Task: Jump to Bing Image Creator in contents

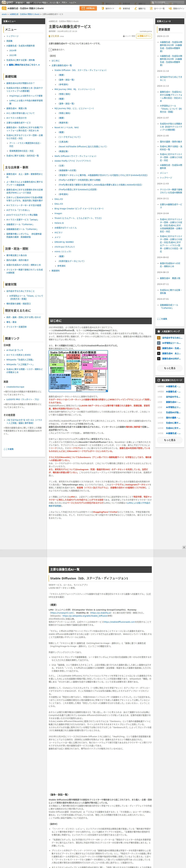Action: tap(79, 209)
